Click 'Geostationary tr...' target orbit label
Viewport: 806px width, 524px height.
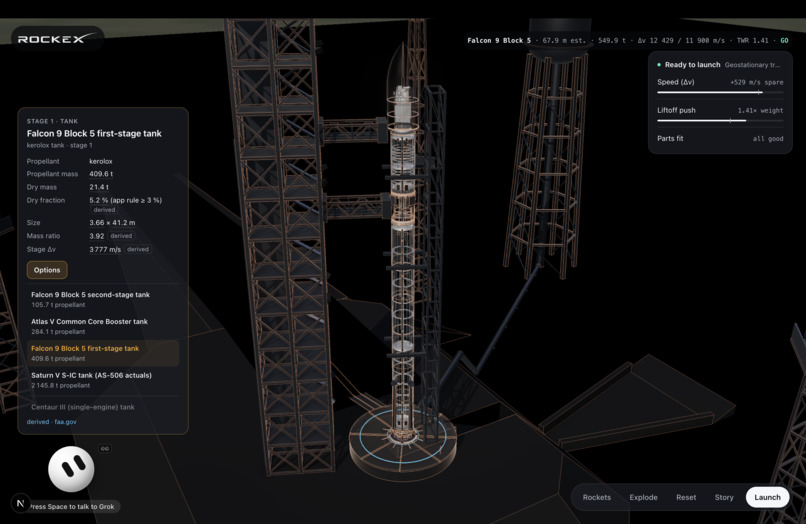pos(752,65)
